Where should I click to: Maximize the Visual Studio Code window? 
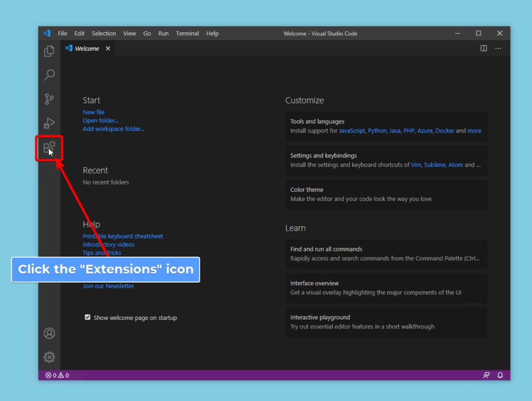point(478,33)
